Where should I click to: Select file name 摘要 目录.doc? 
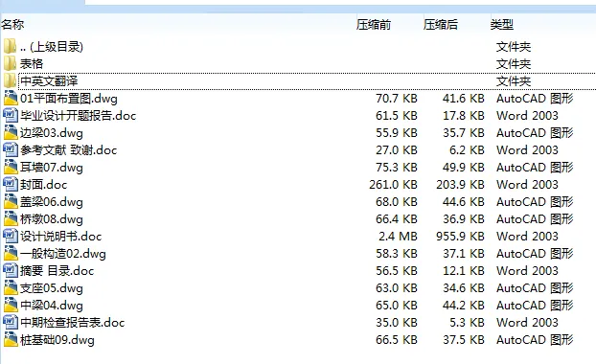pos(57,271)
